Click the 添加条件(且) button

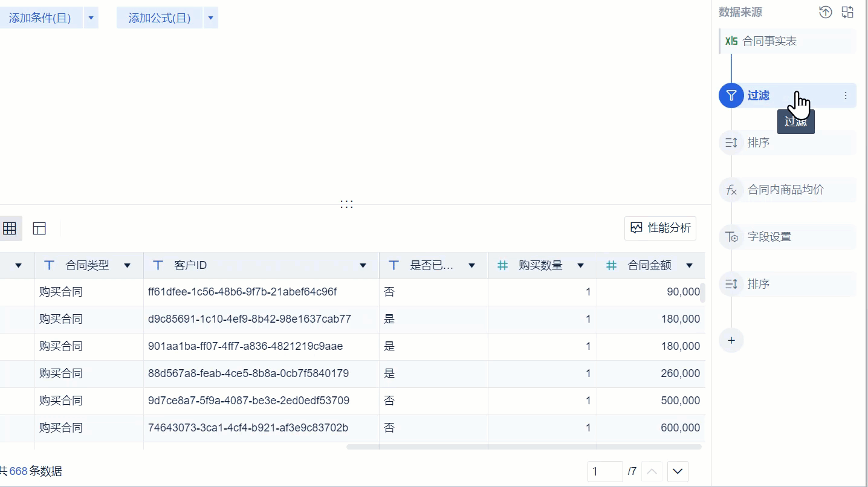(40, 18)
